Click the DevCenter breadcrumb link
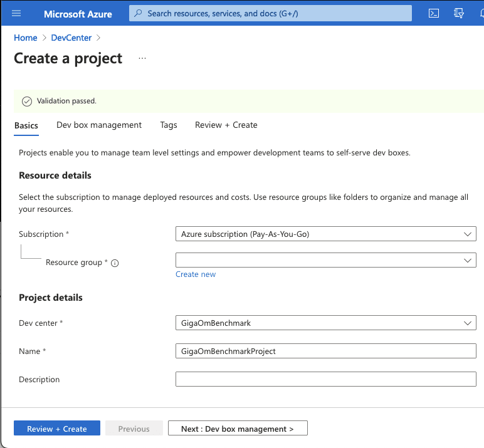Viewport: 484px width, 448px height. tap(71, 38)
